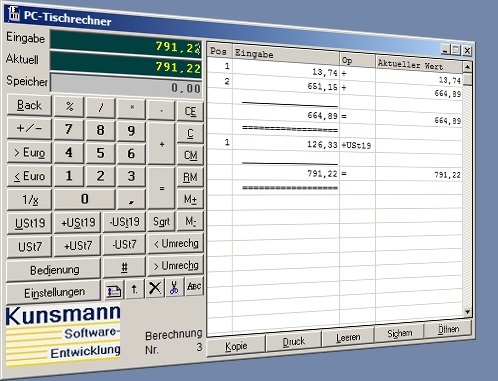Open the Einstellungen settings
The height and width of the screenshot is (381, 498).
click(x=54, y=292)
